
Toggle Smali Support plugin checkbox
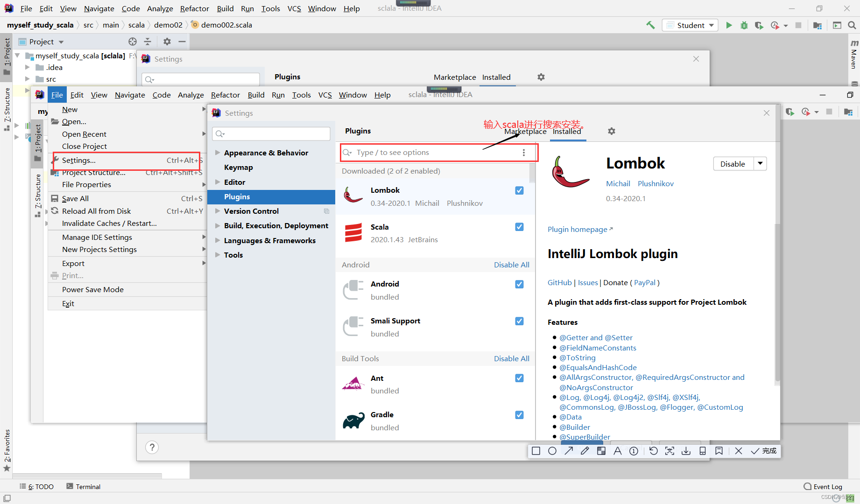pos(519,321)
